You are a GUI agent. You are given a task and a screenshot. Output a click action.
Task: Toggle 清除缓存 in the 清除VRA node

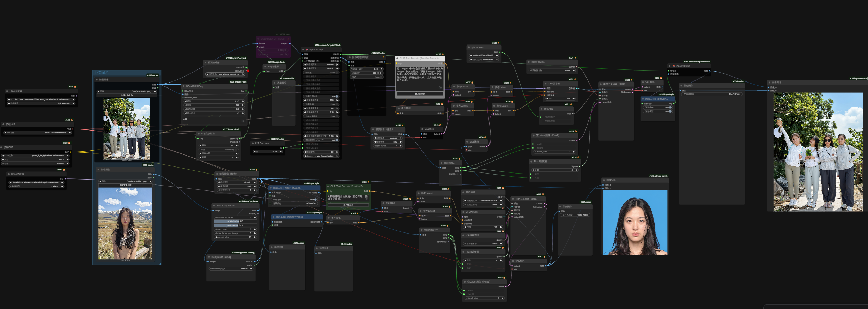point(658,107)
